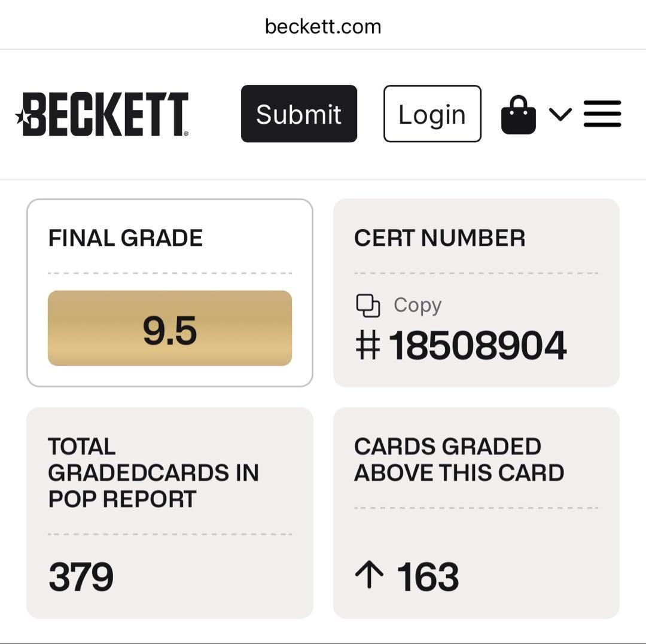Screen dimensions: 646x644
Task: Open the shopping bag cart
Action: coord(518,115)
